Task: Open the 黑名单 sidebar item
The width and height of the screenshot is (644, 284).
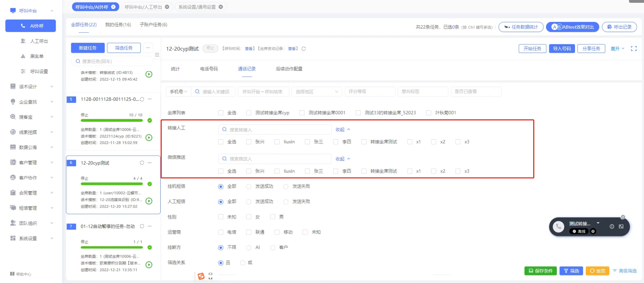Action: (x=37, y=56)
